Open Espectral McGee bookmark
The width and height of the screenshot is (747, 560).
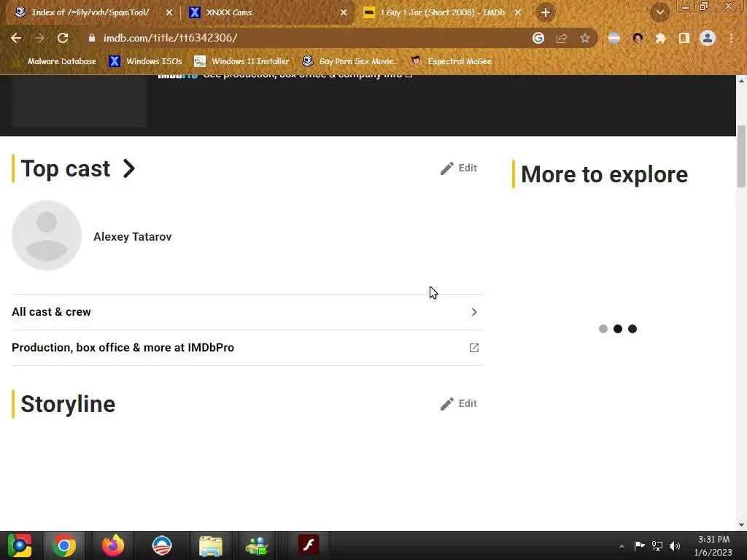(451, 61)
